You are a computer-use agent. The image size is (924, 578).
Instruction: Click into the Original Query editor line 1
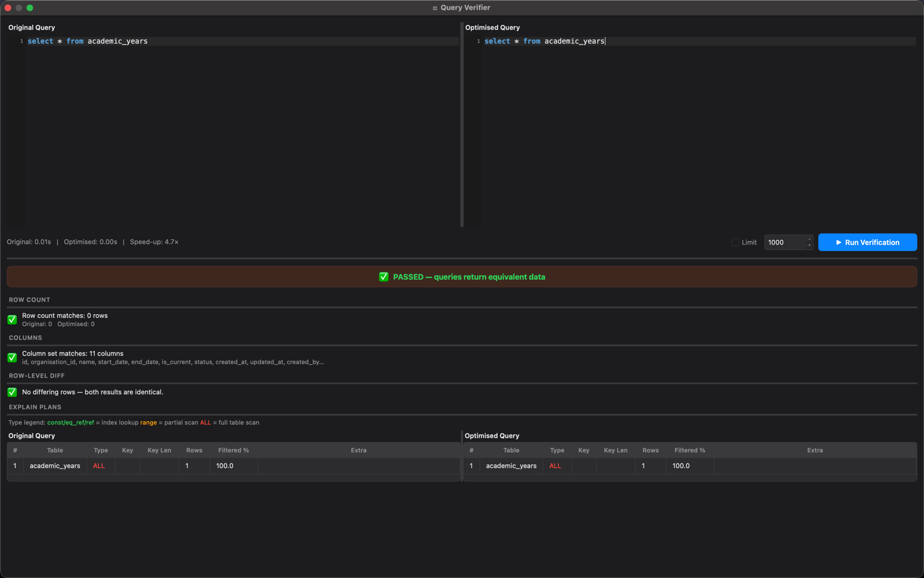(x=243, y=41)
